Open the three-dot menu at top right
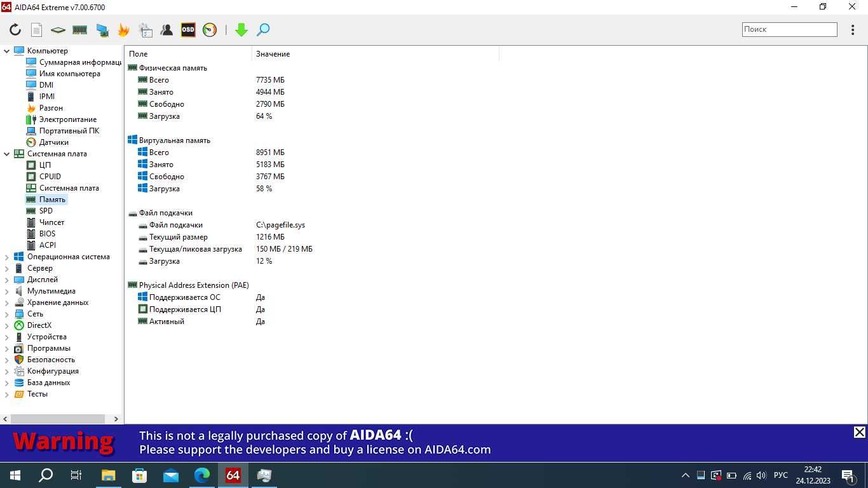 [853, 29]
